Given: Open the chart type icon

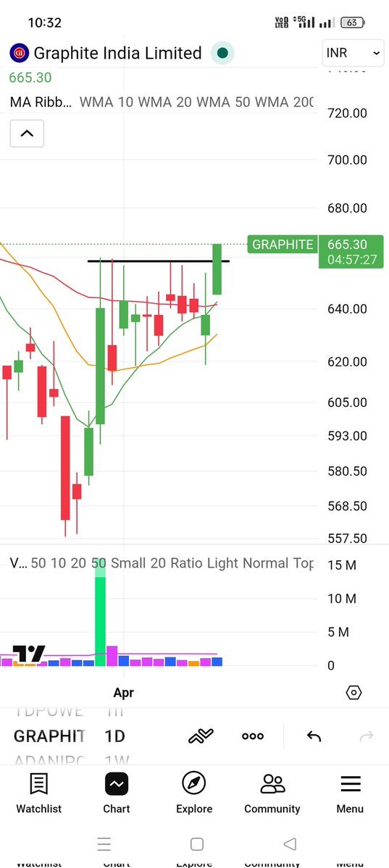Looking at the screenshot, I should (201, 736).
